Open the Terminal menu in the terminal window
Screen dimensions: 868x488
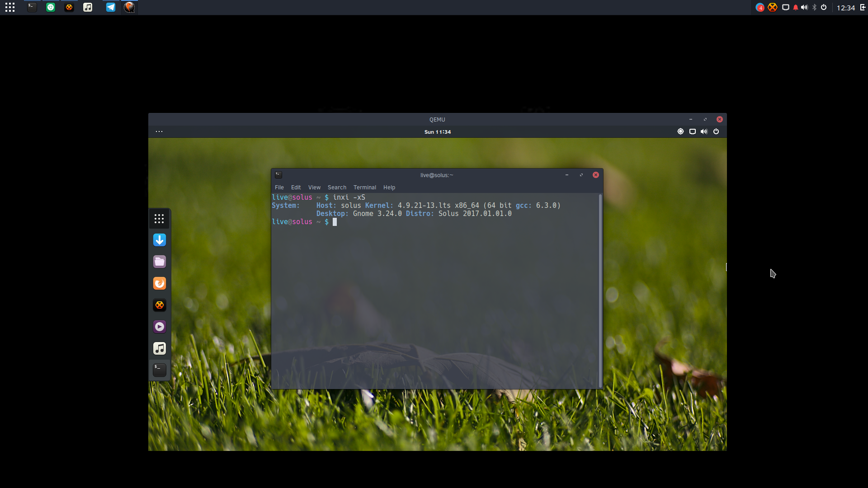pyautogui.click(x=365, y=188)
